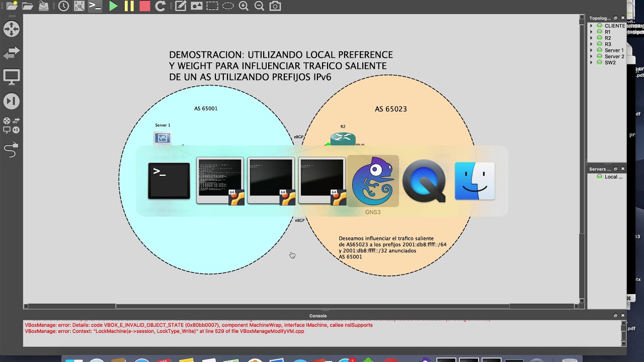644x362 pixels.
Task: Zoom in on the topology canvas
Action: point(244,6)
